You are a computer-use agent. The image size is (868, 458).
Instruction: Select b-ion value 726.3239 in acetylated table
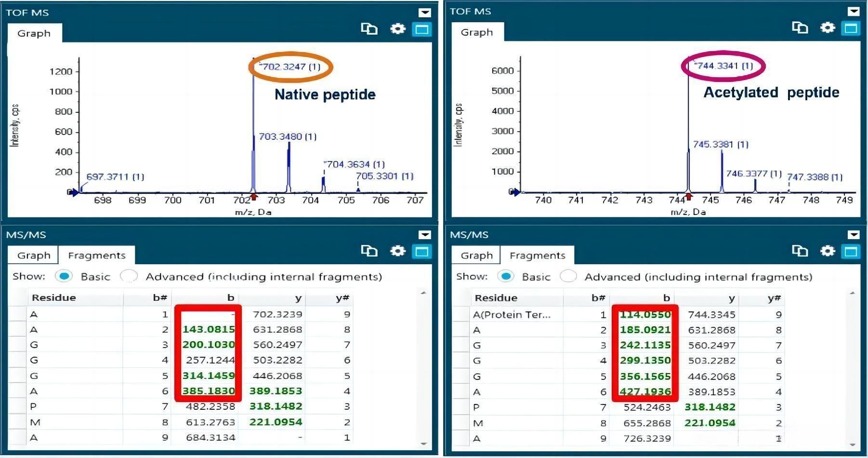tap(647, 438)
